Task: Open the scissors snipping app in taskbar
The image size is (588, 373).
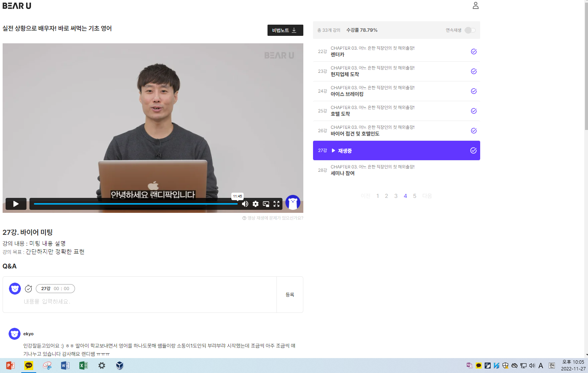Action: click(x=47, y=366)
